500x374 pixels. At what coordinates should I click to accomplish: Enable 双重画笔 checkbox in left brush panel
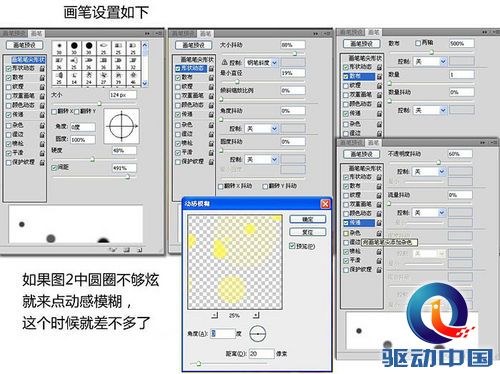point(9,97)
